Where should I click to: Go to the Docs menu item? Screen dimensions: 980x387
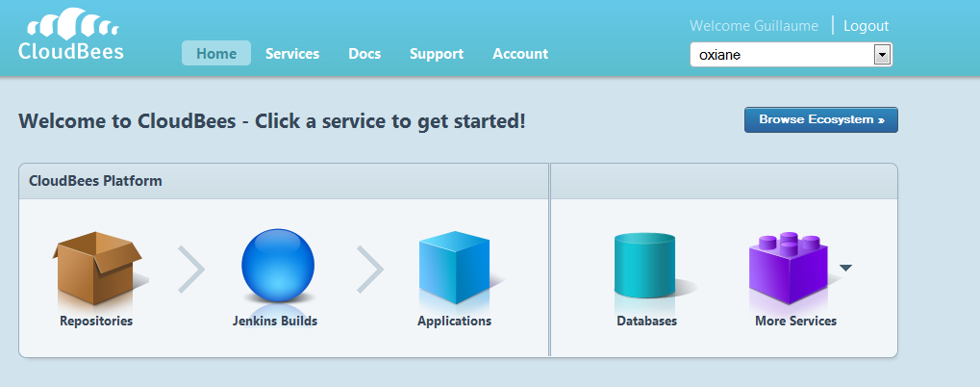[x=364, y=54]
